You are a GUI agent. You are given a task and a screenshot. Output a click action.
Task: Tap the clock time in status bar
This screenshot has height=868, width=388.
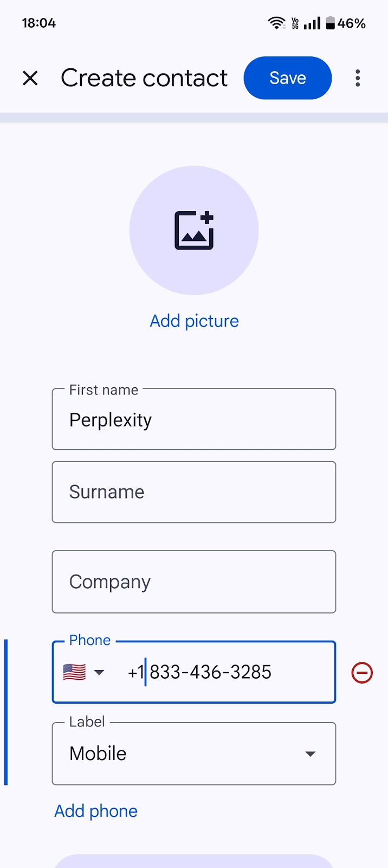(x=39, y=23)
